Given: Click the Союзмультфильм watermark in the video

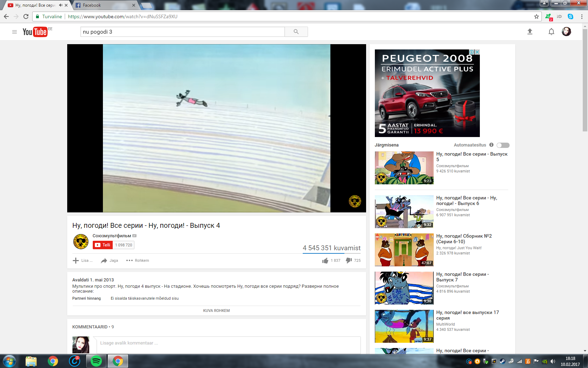Looking at the screenshot, I should point(355,201).
